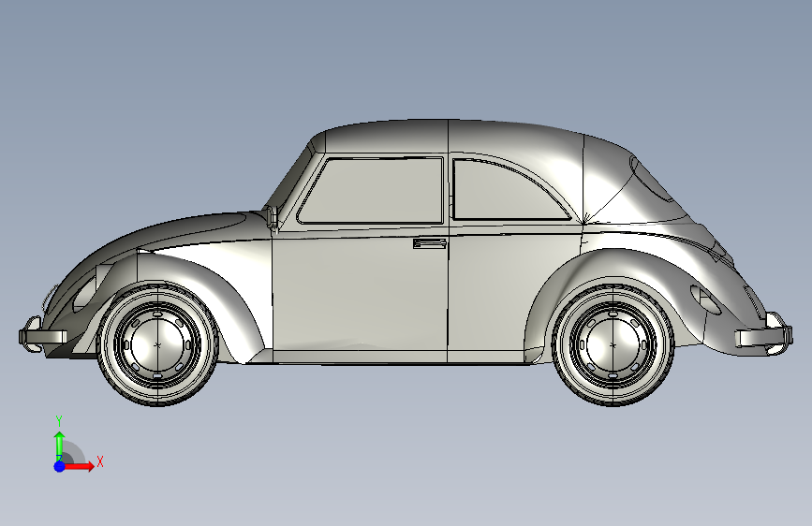
Task: Click the 'Y' axis label text
Action: tap(59, 421)
